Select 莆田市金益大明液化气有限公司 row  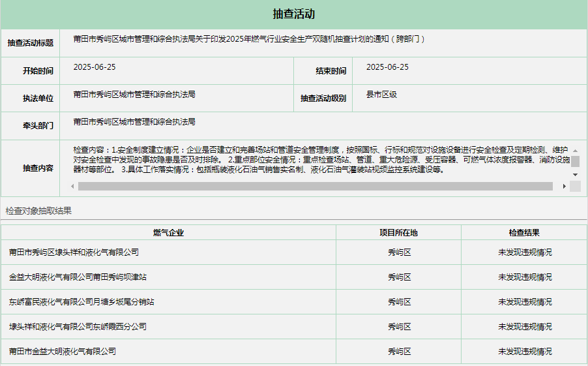tap(63, 351)
